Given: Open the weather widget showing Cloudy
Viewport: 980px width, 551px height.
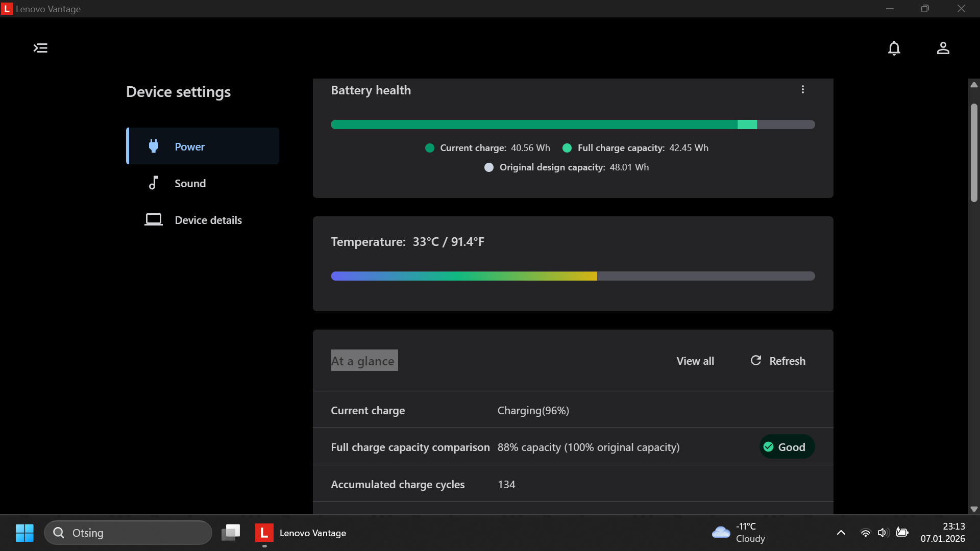Looking at the screenshot, I should coord(738,533).
